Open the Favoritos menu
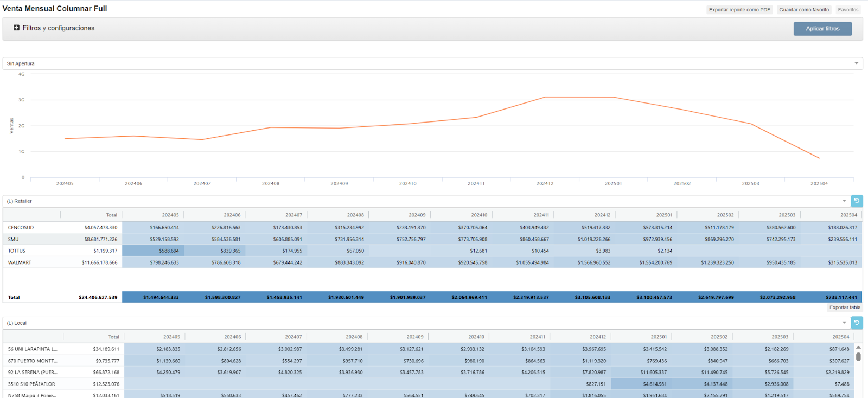The width and height of the screenshot is (868, 398). point(848,10)
